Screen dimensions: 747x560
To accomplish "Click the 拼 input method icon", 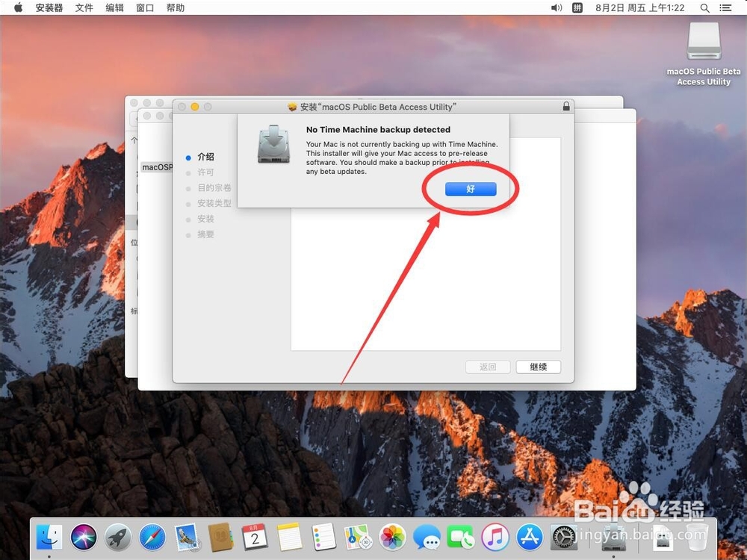I will (x=577, y=7).
